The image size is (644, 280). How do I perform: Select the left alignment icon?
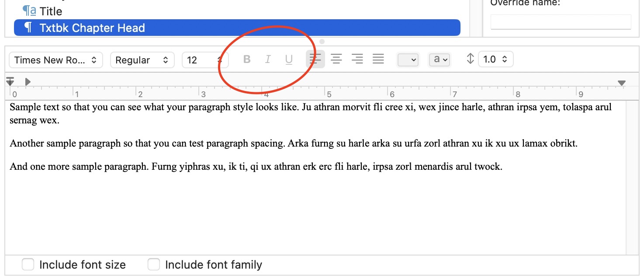(315, 59)
